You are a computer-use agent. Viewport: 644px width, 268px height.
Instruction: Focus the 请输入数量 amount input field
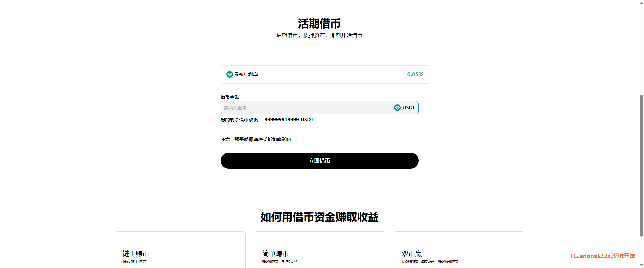pyautogui.click(x=306, y=108)
